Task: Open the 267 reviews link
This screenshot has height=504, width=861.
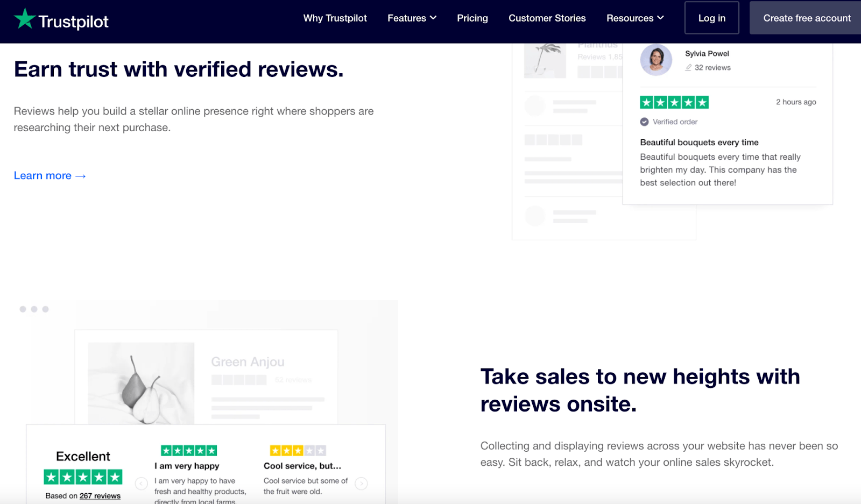Action: [x=100, y=496]
